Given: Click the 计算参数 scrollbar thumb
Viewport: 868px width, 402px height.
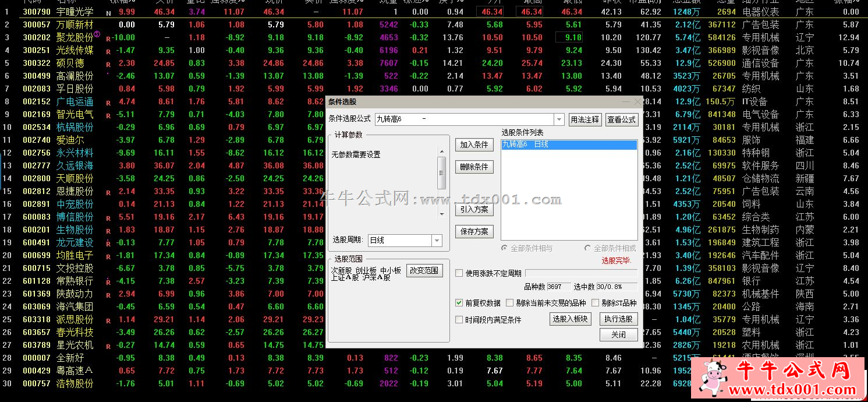Looking at the screenshot, I should click(442, 172).
